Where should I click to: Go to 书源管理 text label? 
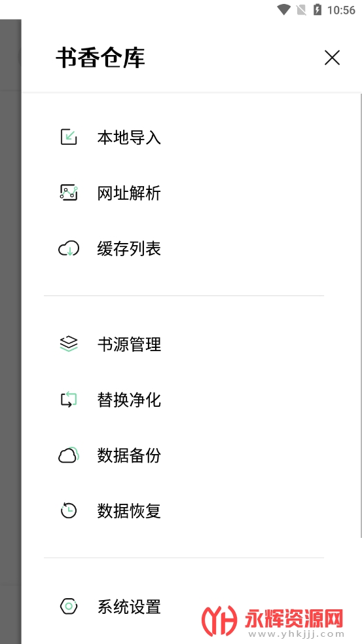pyautogui.click(x=129, y=344)
